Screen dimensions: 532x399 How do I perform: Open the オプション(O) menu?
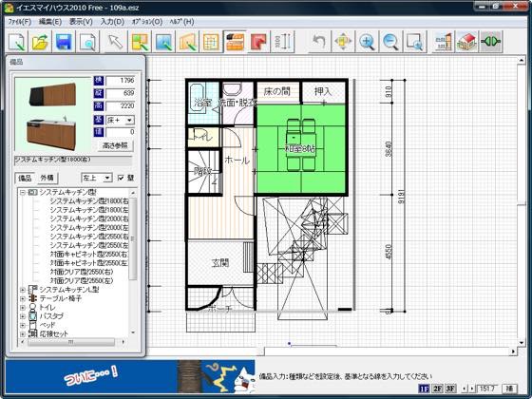[x=147, y=22]
